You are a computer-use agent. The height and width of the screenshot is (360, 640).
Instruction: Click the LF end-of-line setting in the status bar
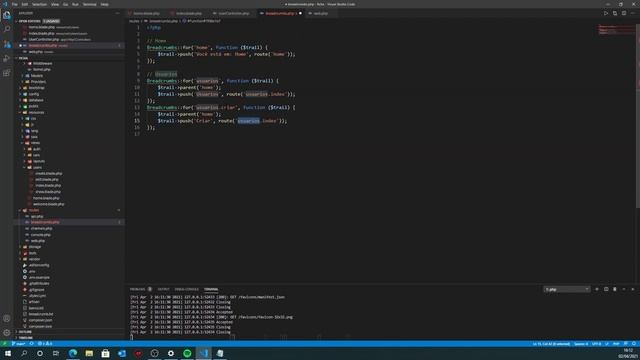[607, 344]
